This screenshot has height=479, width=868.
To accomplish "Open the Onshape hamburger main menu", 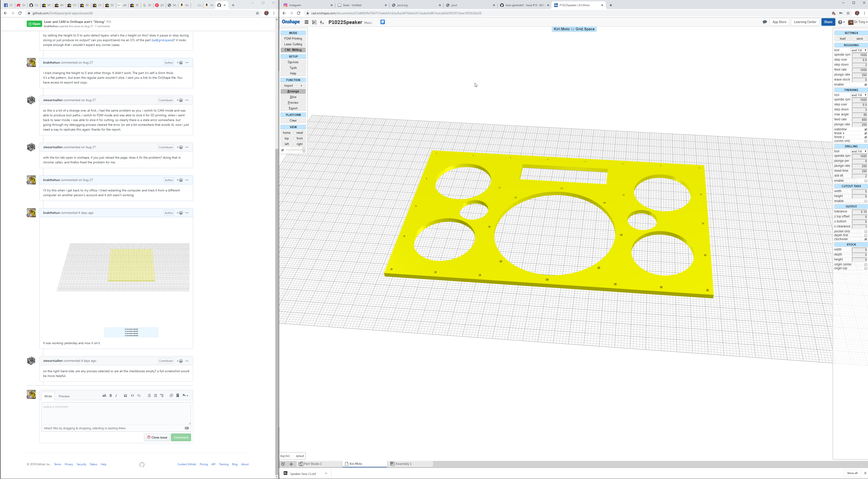I will (306, 22).
